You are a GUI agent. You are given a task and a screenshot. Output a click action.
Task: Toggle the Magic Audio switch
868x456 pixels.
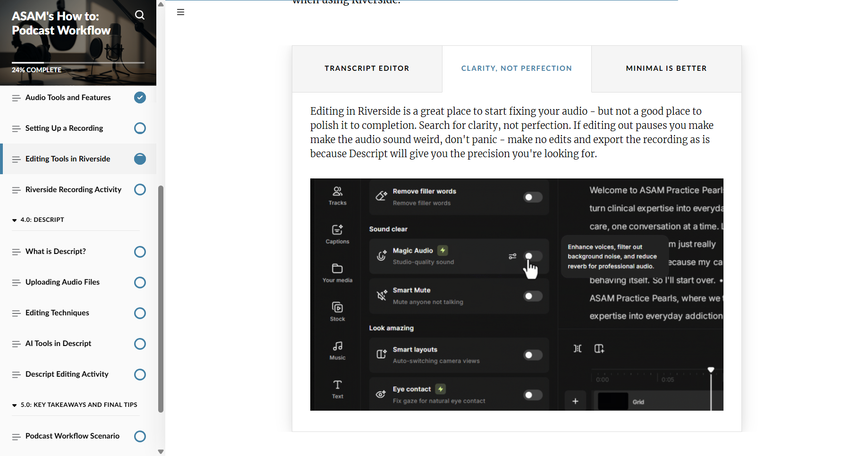pos(533,256)
